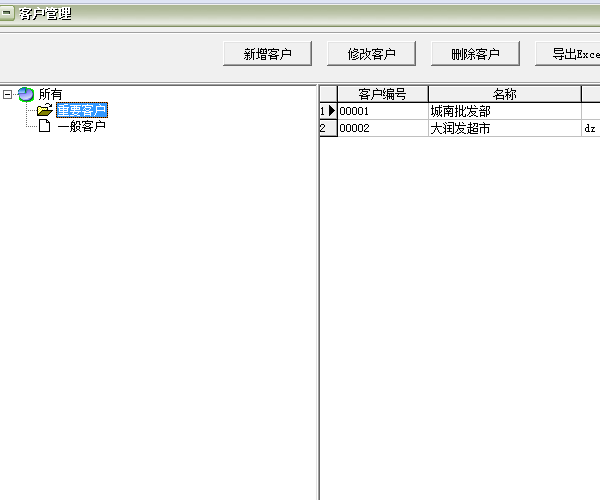Select the 一般客户 tree item
This screenshot has width=600, height=500.
[x=82, y=126]
